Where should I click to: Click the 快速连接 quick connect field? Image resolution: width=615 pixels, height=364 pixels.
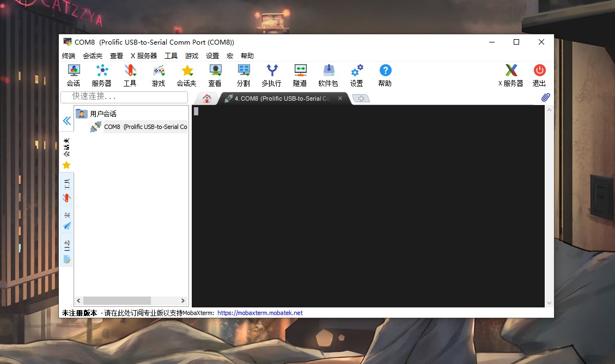click(x=124, y=97)
